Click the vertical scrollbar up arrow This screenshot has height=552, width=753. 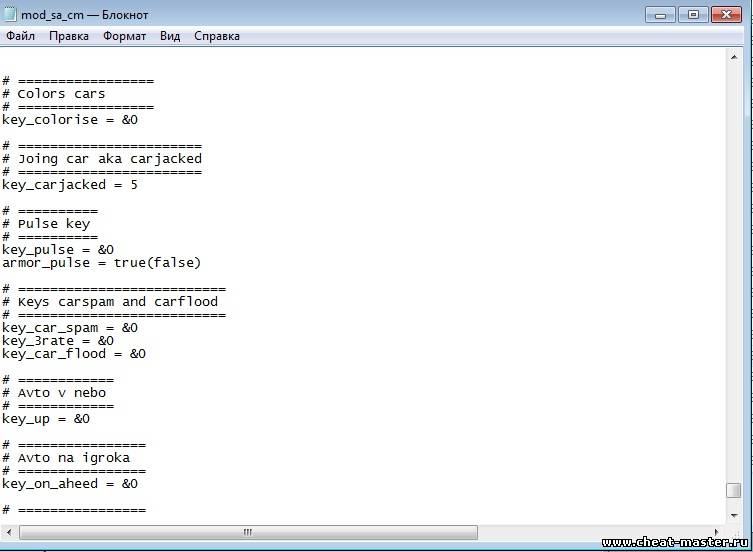[734, 58]
